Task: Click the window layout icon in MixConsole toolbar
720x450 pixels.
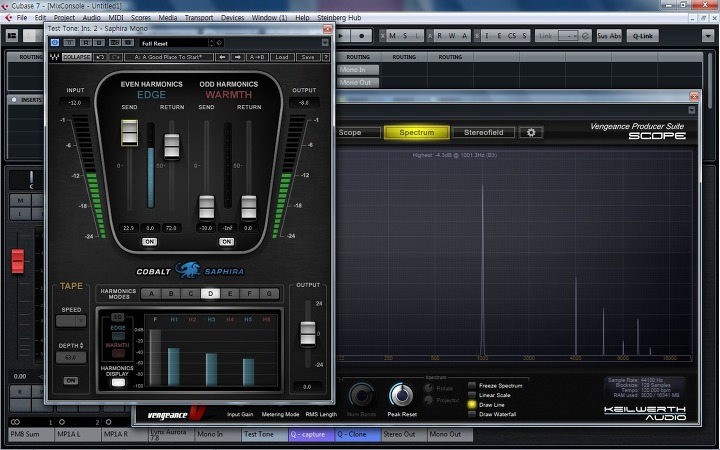Action: [12, 35]
